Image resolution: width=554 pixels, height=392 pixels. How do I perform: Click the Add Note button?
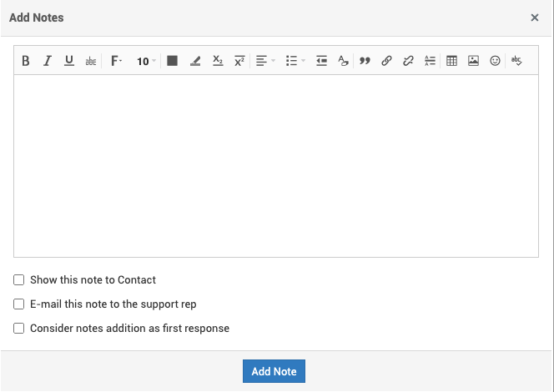[x=274, y=371]
